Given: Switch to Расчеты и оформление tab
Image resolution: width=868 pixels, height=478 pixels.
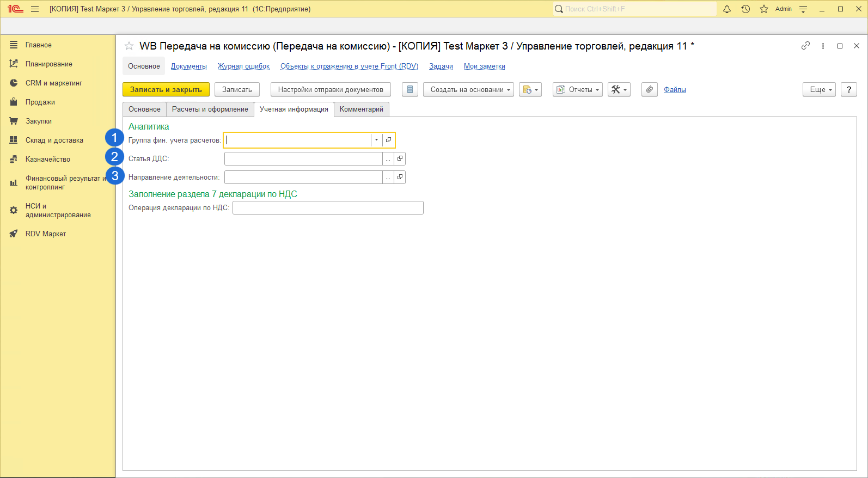Looking at the screenshot, I should (210, 109).
